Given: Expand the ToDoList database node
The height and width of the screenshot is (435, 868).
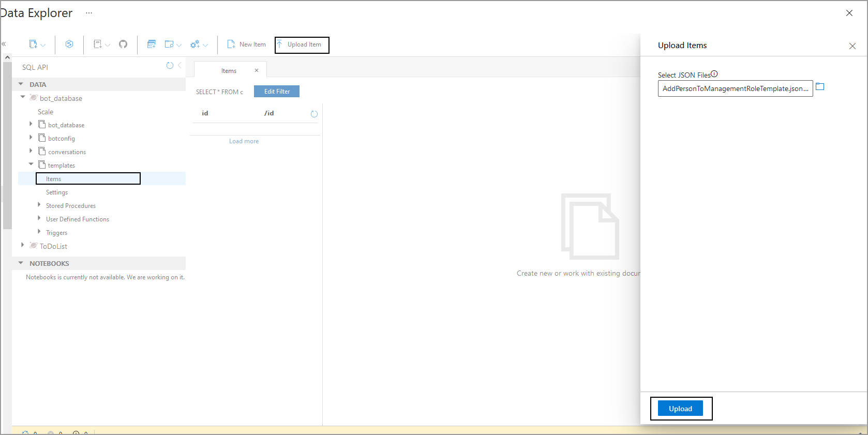Looking at the screenshot, I should click(22, 245).
